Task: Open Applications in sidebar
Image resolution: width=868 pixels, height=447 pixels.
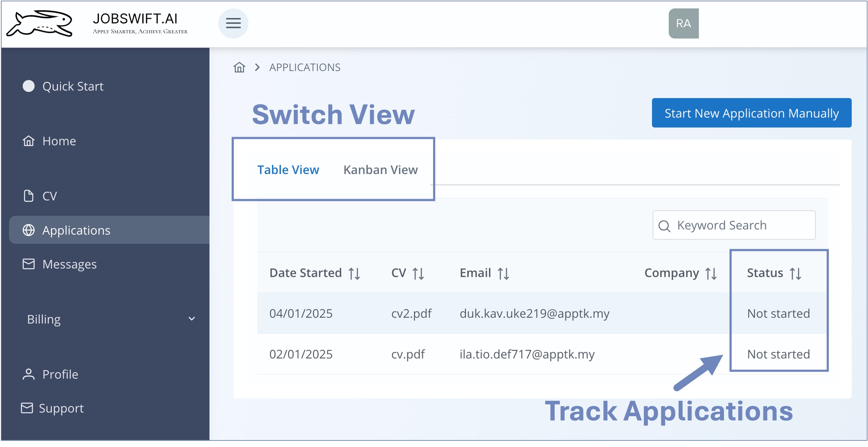Action: coord(109,230)
